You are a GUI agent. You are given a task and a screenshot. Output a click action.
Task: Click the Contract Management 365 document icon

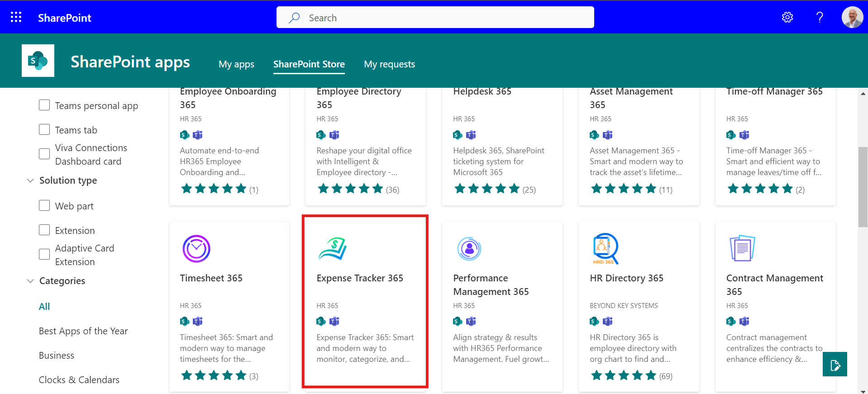(x=742, y=248)
